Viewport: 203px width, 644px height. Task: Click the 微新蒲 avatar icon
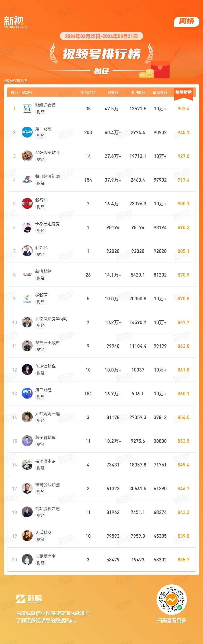(27, 298)
